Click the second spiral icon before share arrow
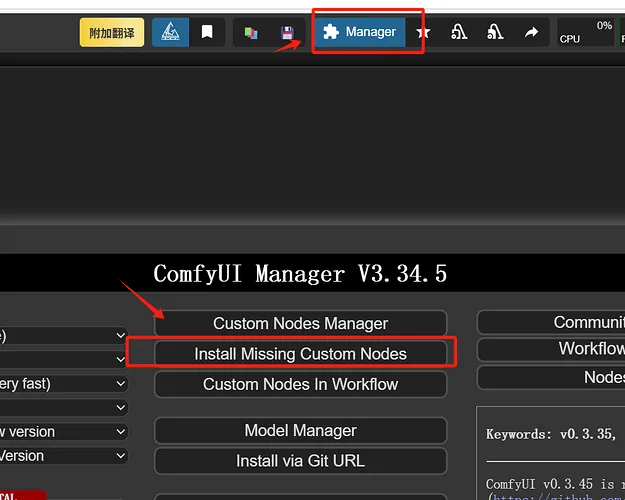Viewport: 625px width, 500px height. pyautogui.click(x=495, y=33)
